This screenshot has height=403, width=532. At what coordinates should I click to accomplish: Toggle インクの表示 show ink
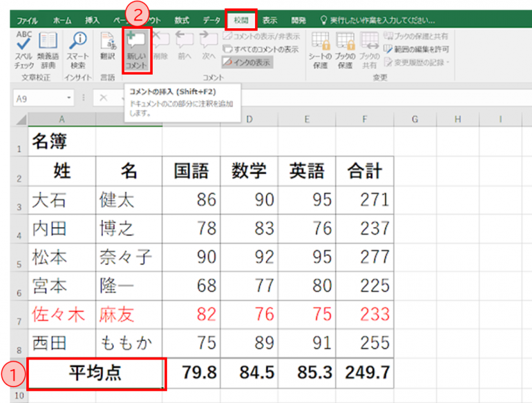[247, 62]
